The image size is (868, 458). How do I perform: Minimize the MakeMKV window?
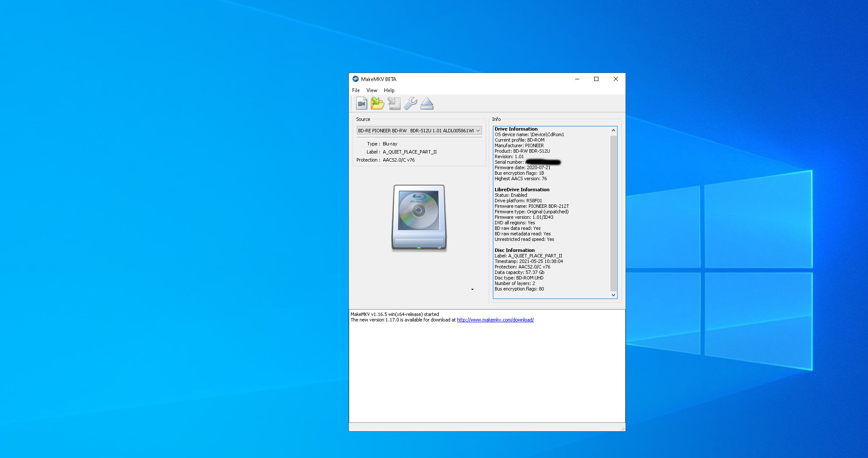click(577, 79)
